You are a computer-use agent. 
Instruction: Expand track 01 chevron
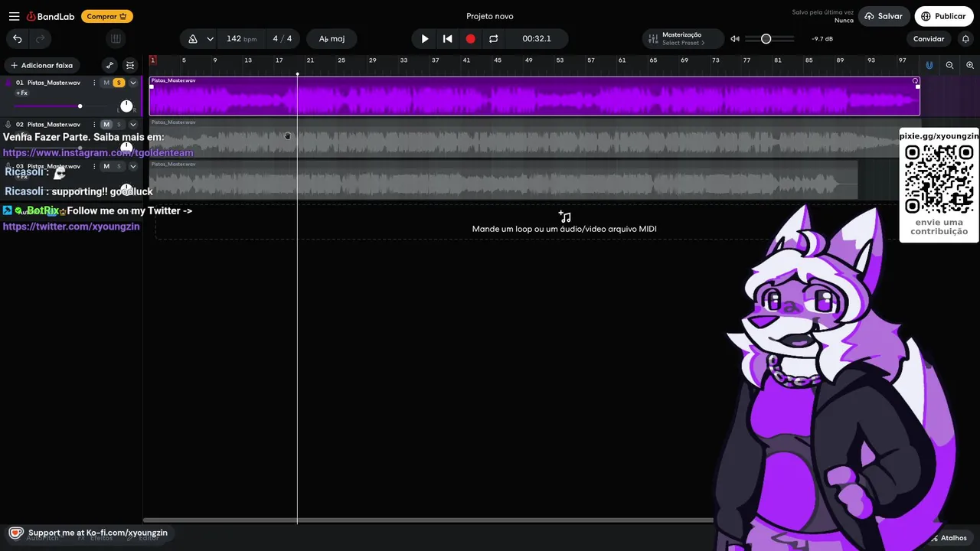(x=133, y=83)
